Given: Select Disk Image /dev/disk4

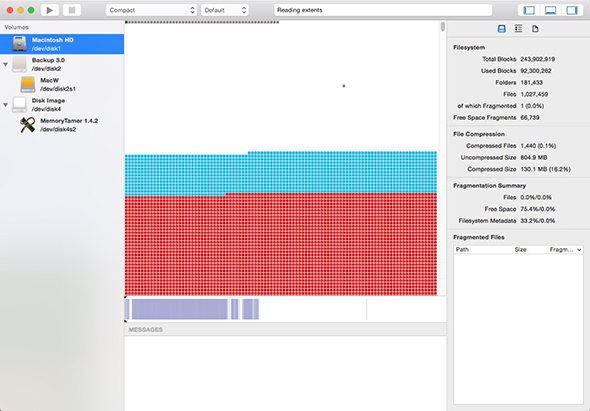Looking at the screenshot, I should tap(62, 105).
